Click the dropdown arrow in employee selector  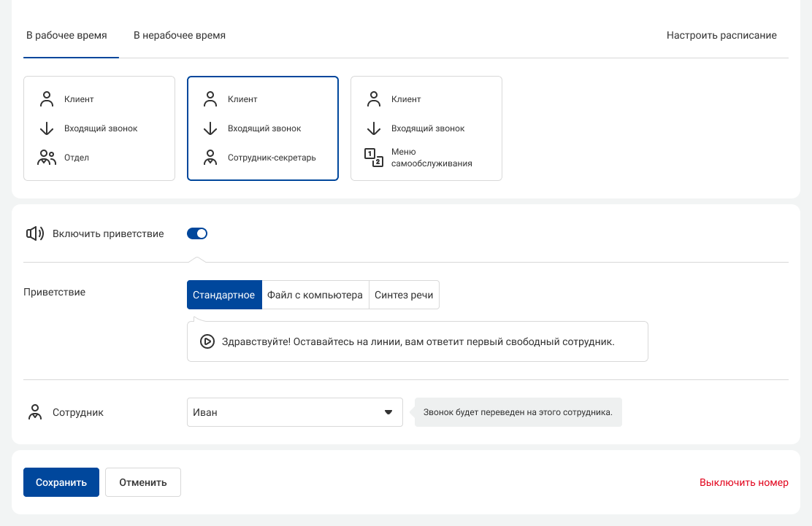pos(388,412)
